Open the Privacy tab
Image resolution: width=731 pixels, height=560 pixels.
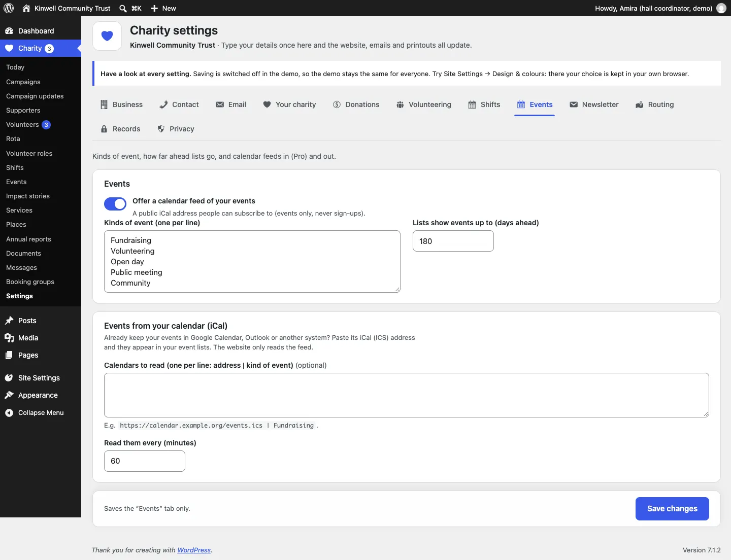tap(176, 129)
